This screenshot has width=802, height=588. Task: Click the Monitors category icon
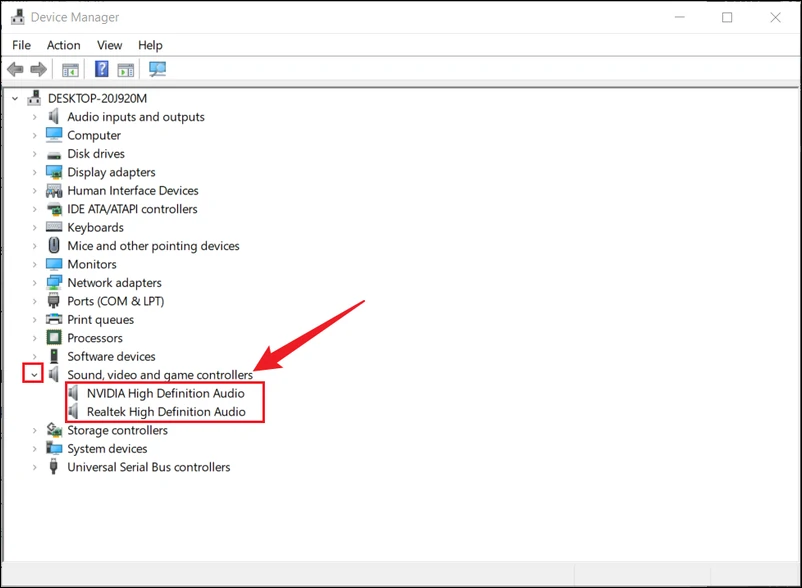click(54, 264)
